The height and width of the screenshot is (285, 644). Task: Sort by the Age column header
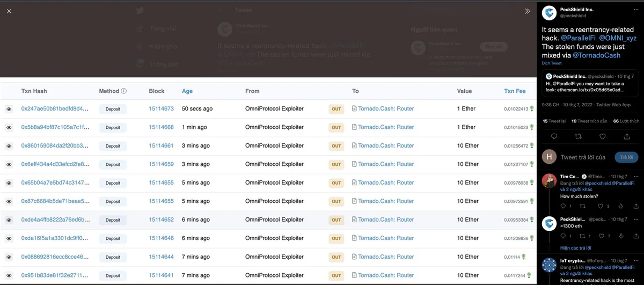pyautogui.click(x=187, y=91)
